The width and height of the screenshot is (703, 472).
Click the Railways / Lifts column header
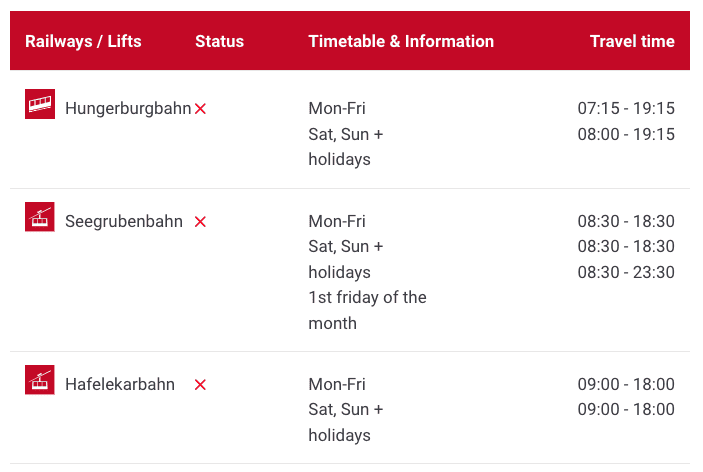(83, 41)
